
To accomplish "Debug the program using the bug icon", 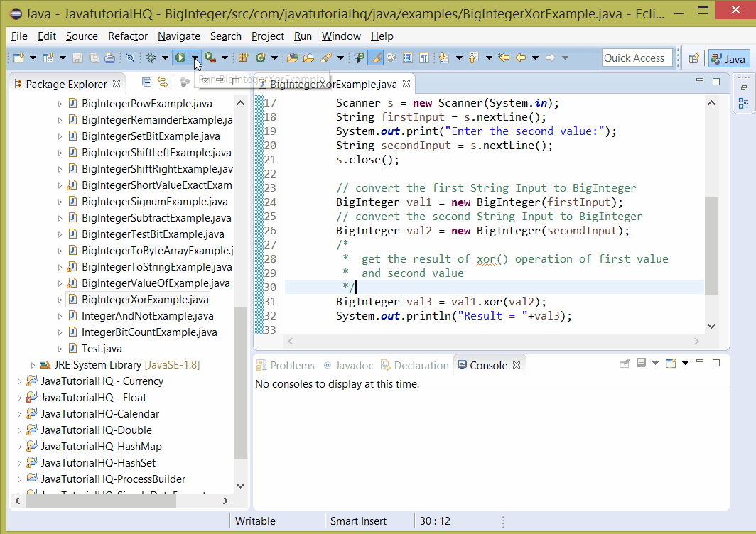I will click(x=151, y=57).
